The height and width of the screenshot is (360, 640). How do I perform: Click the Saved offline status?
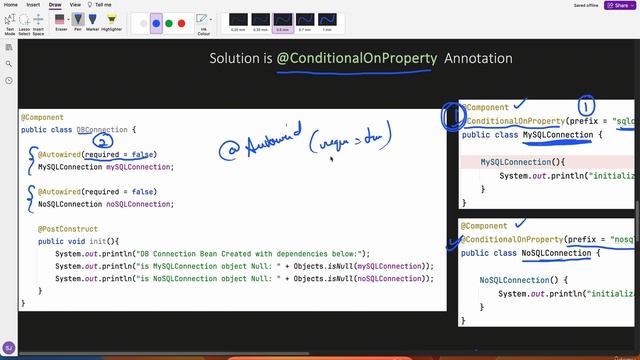586,5
